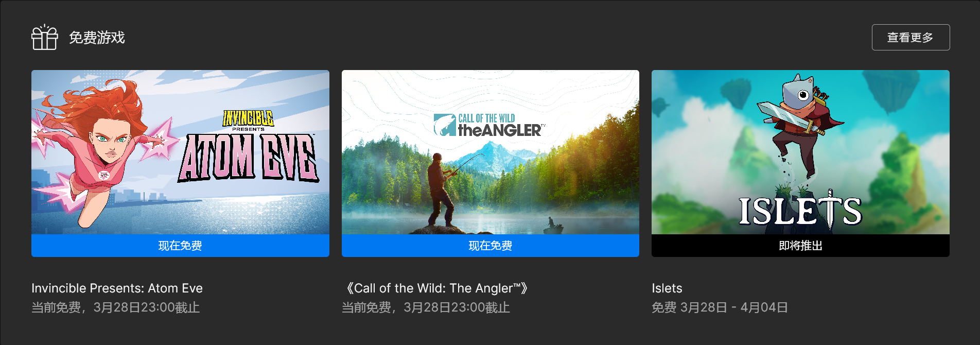Click 现在免费 banner under The Angler
The width and height of the screenshot is (980, 345).
point(491,246)
